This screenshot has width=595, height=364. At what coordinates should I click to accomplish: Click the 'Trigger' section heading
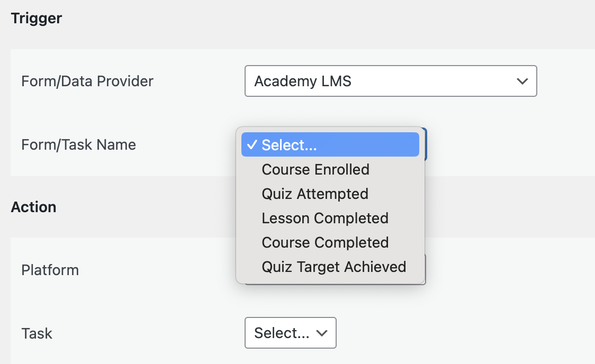[x=36, y=17]
